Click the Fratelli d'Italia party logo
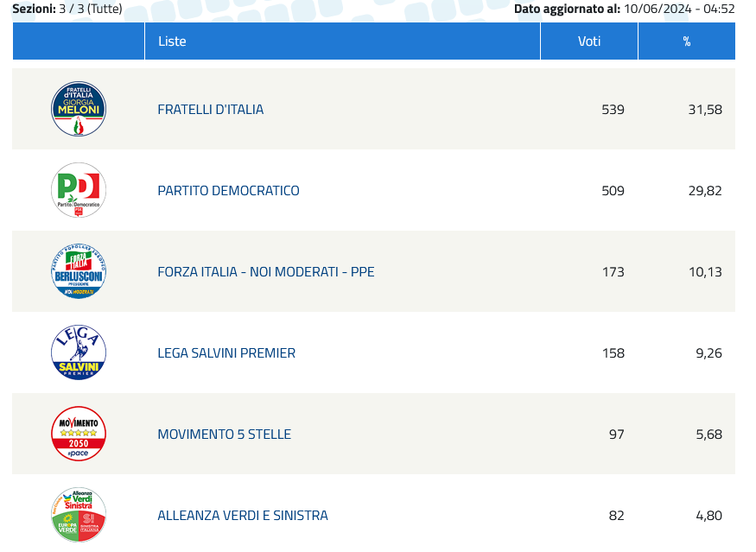The width and height of the screenshot is (756, 552). 79,110
